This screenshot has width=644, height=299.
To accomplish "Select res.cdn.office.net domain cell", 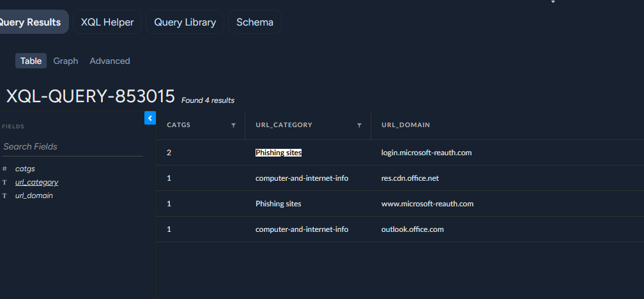I will (410, 178).
